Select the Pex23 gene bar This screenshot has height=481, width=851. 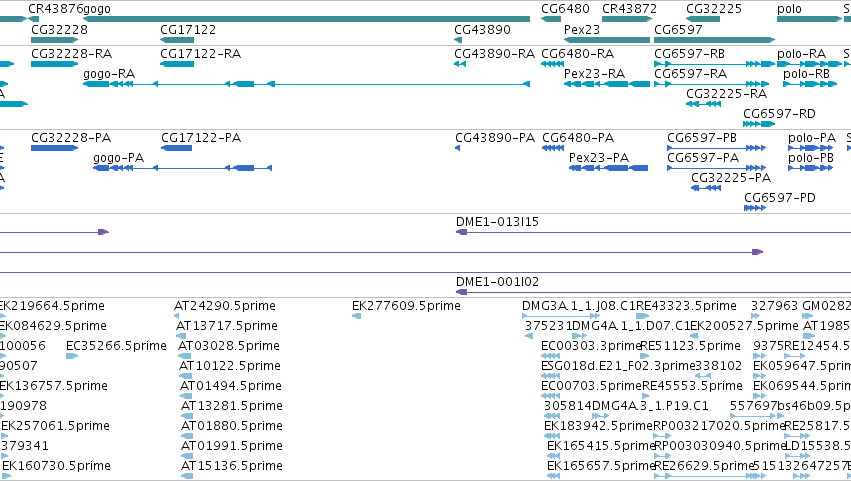(607, 40)
